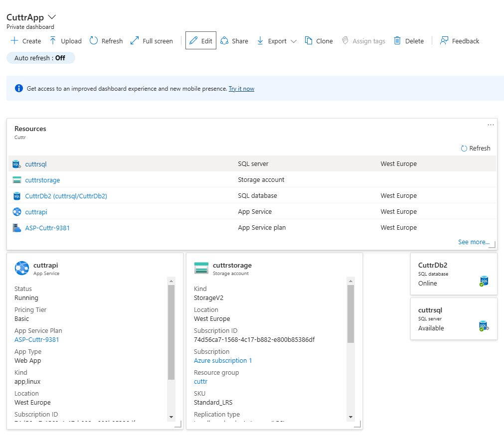Click the Feedback icon
Viewport: 504px width, 443px height.
point(444,41)
